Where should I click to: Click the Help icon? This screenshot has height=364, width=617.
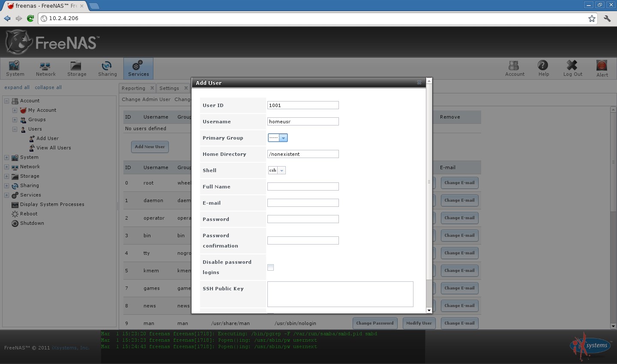pyautogui.click(x=543, y=68)
